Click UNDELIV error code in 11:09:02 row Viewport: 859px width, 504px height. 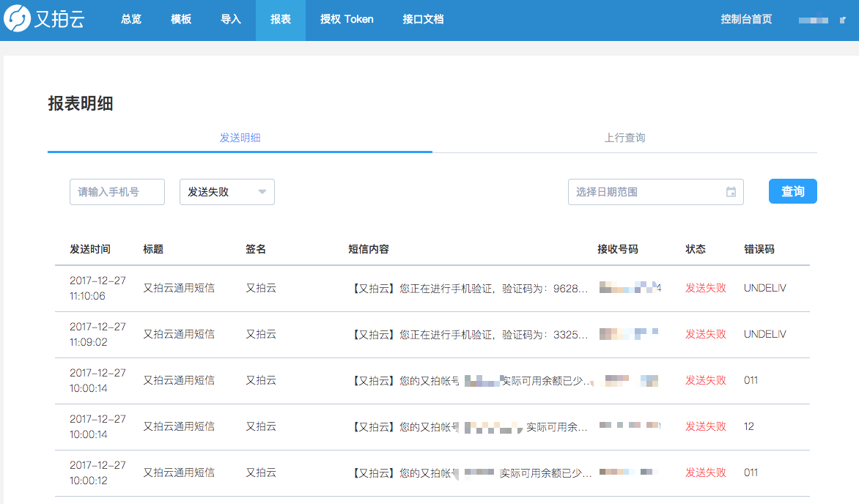tap(764, 334)
